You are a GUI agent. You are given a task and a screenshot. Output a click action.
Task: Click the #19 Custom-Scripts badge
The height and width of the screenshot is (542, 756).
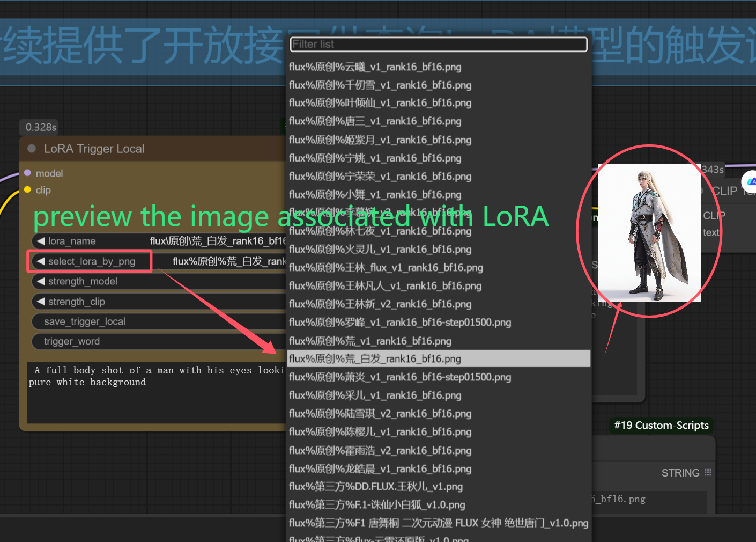(661, 426)
